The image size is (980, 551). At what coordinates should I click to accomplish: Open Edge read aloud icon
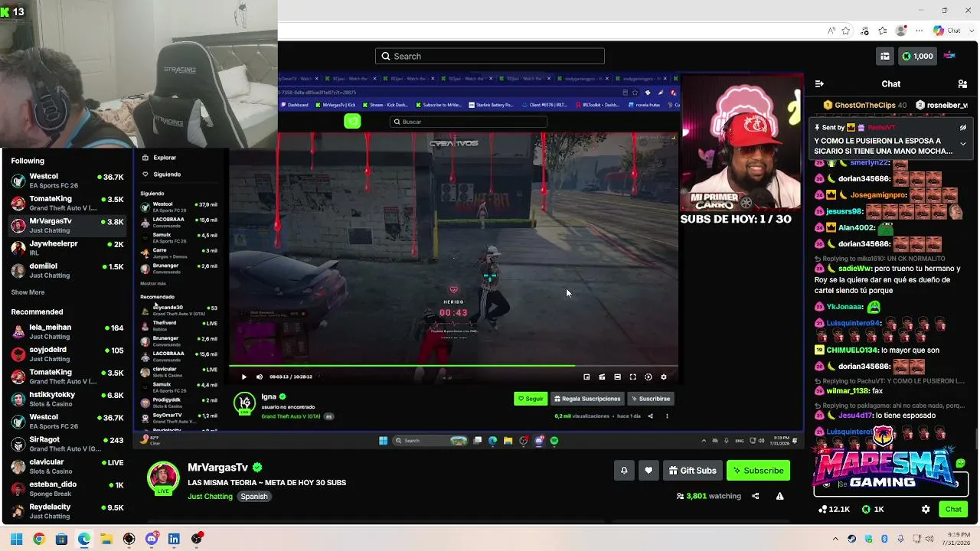[831, 31]
